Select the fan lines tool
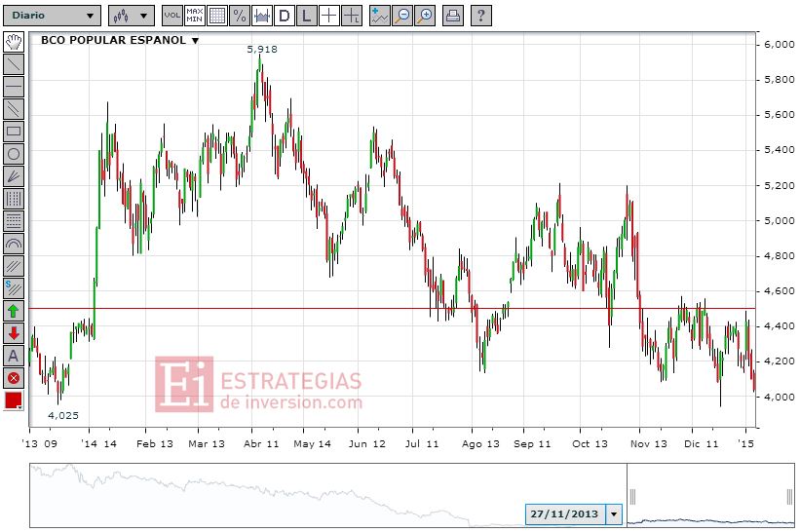Image resolution: width=800 pixels, height=532 pixels. pyautogui.click(x=14, y=176)
